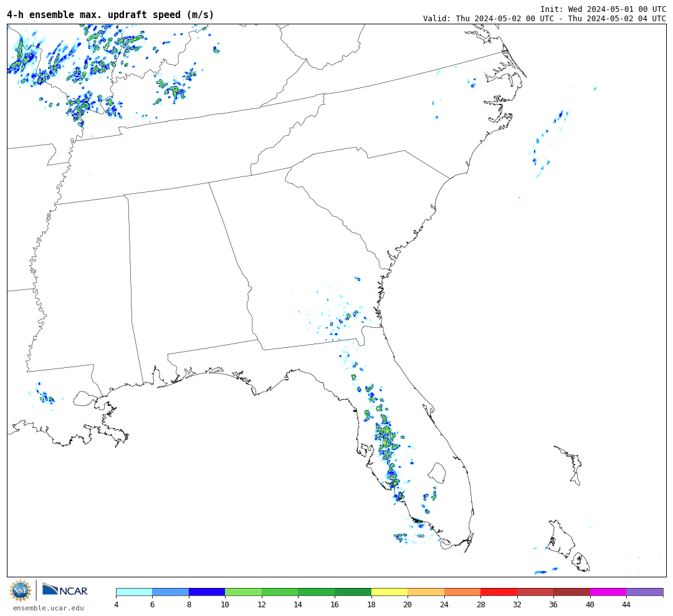Screen dimensions: 673x616
Task: Click the 20-24 light orange legend swatch
Action: pos(426,592)
